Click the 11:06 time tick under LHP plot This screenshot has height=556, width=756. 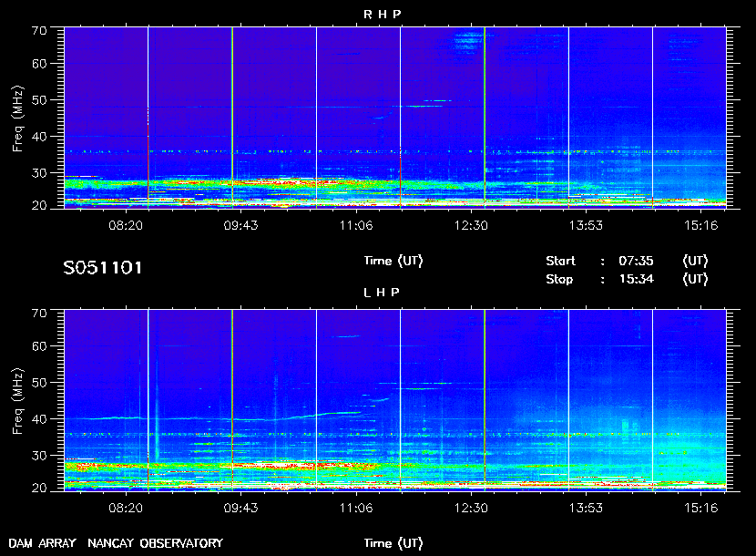(x=356, y=508)
